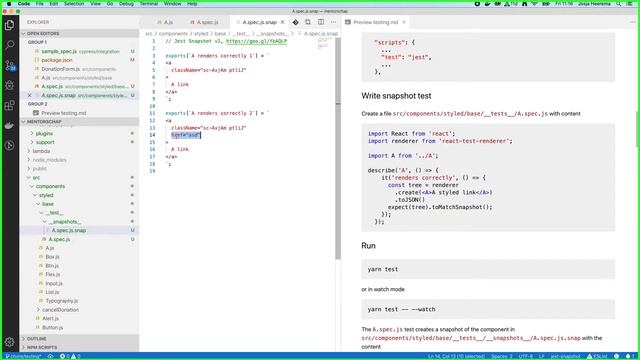Expand the cancelDonation folder

click(60, 310)
